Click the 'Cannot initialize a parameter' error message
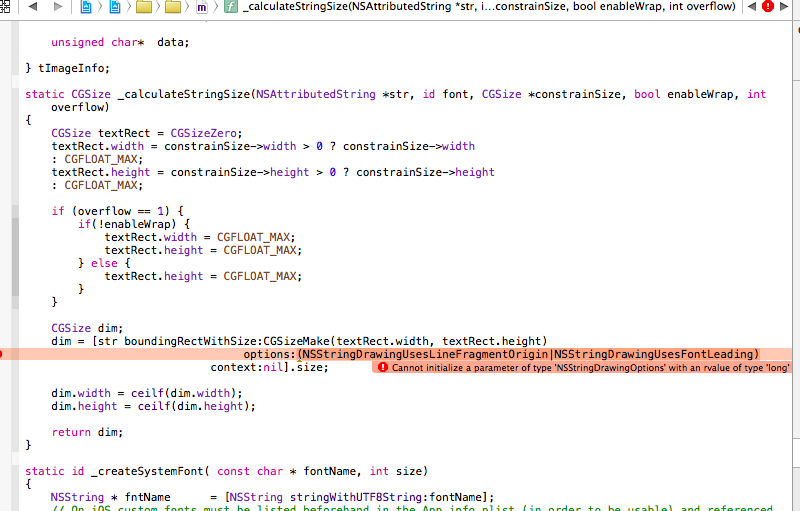The height and width of the screenshot is (511, 800). click(590, 368)
